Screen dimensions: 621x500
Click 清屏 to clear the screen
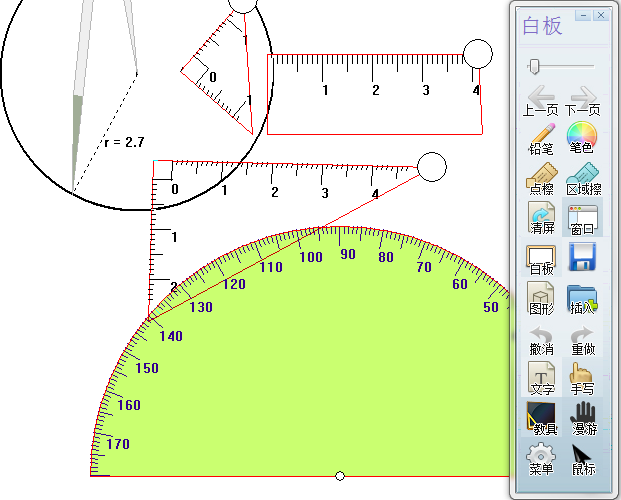coord(541,218)
